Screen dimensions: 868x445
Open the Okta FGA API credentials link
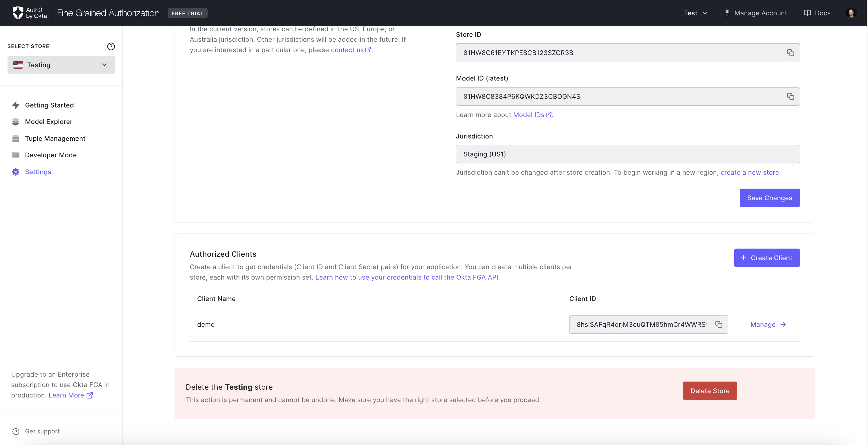[406, 277]
